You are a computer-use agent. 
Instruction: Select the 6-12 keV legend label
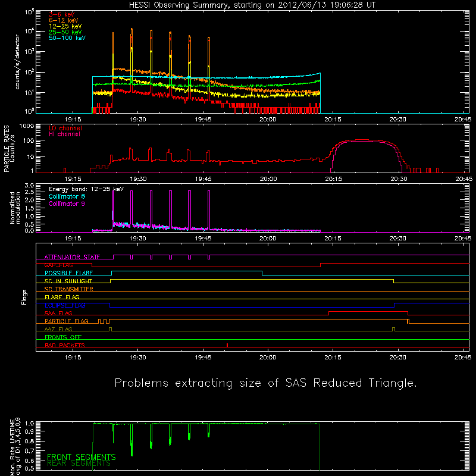tap(64, 20)
